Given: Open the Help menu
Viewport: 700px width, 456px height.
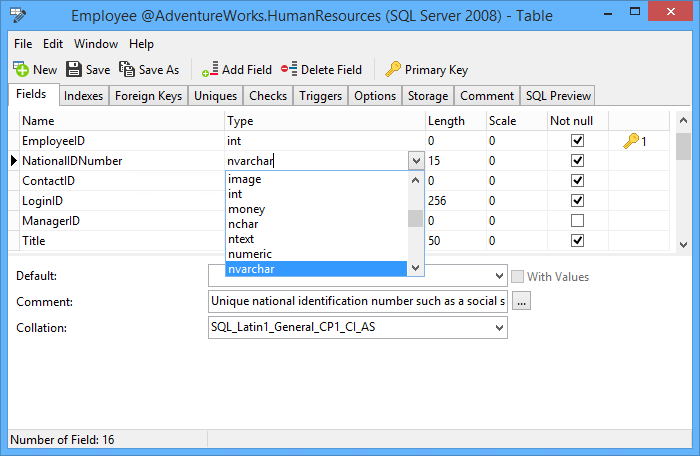Looking at the screenshot, I should (x=142, y=44).
